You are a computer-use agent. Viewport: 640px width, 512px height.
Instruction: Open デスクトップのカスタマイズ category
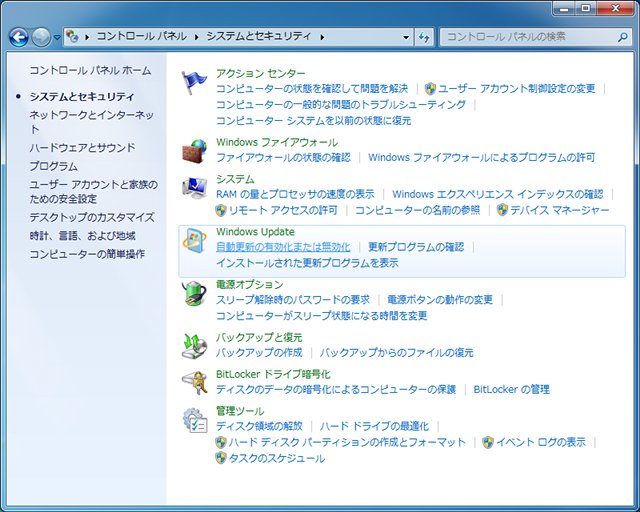[x=92, y=217]
